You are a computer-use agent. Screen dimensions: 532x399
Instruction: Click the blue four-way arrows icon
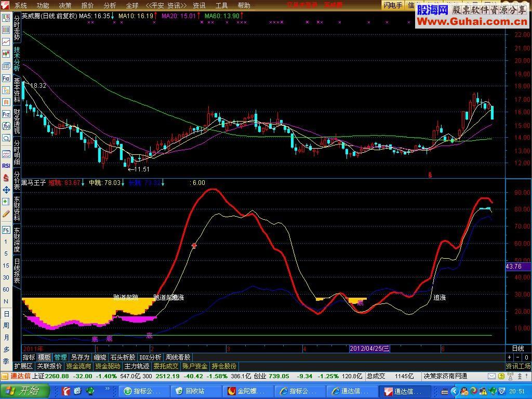pyautogui.click(x=6, y=190)
